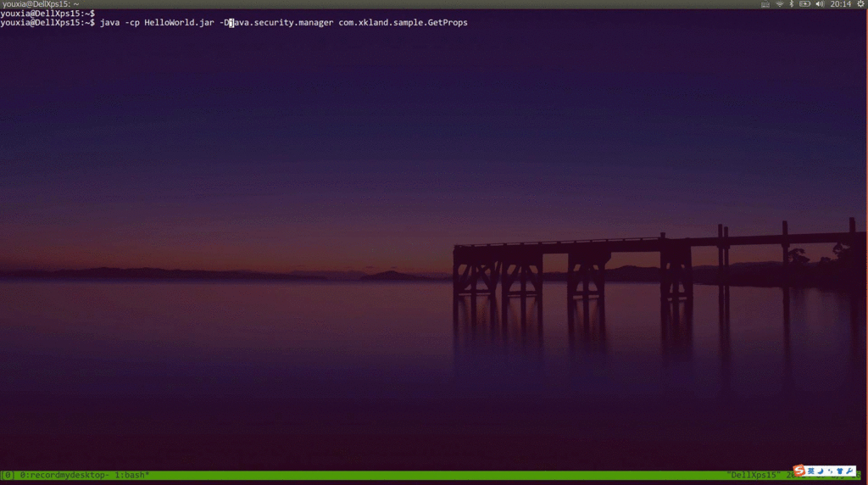Open the Wi-Fi network menu

(x=779, y=4)
